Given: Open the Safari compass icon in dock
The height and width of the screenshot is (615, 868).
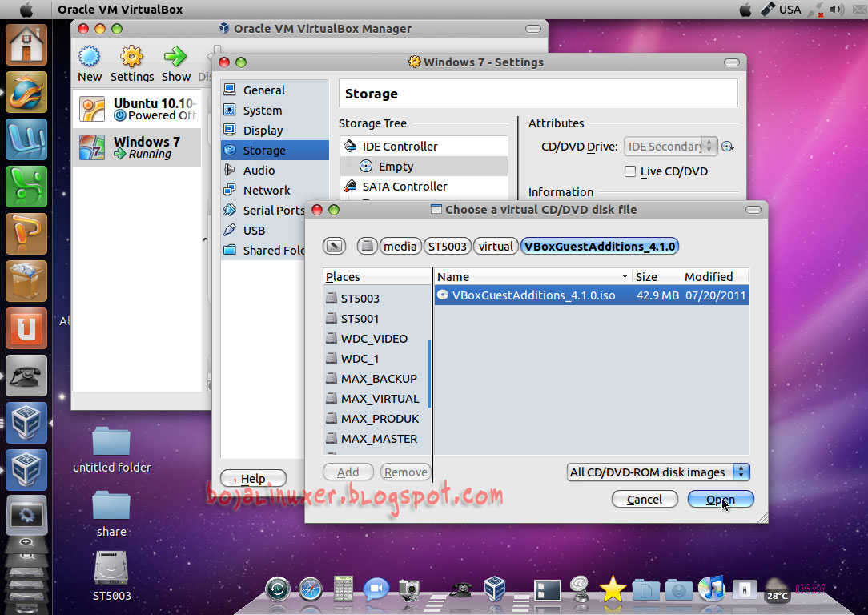Looking at the screenshot, I should pos(311,589).
